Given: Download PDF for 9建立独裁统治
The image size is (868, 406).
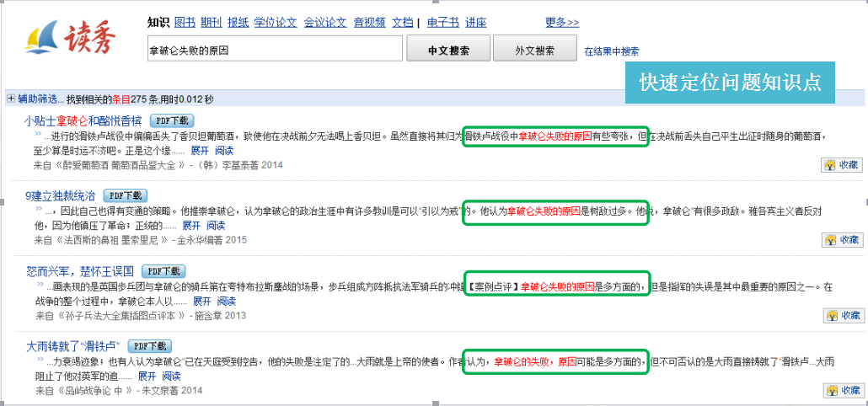Looking at the screenshot, I should [x=125, y=195].
